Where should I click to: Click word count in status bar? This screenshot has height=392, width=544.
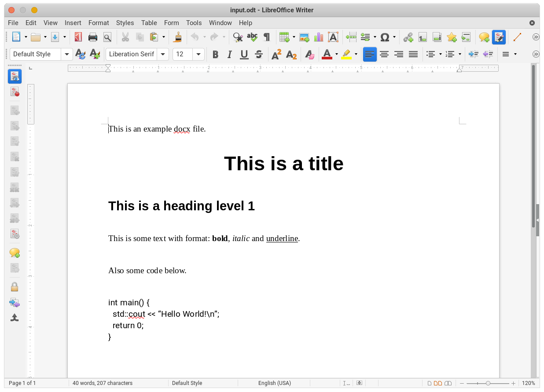(x=103, y=383)
